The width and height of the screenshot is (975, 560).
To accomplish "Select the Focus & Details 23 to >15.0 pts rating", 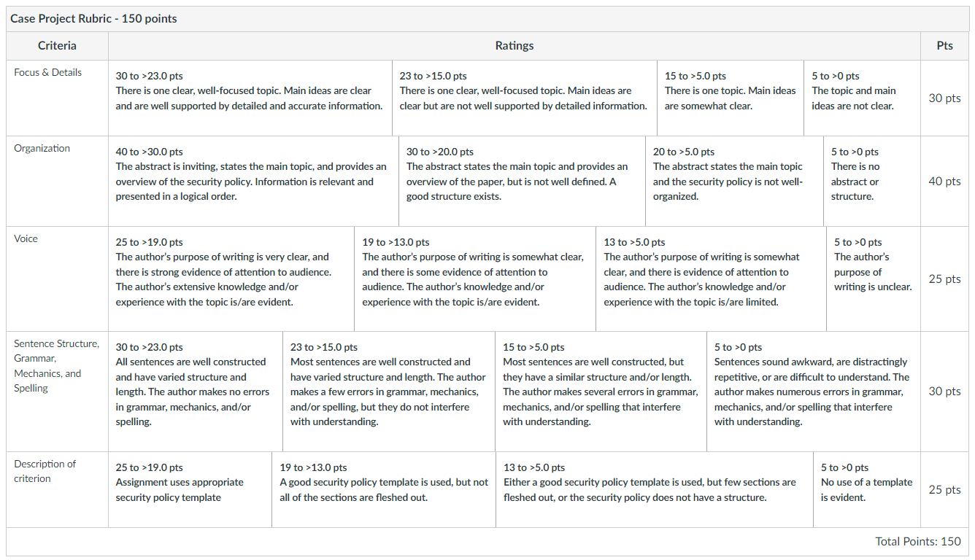I will click(x=525, y=98).
